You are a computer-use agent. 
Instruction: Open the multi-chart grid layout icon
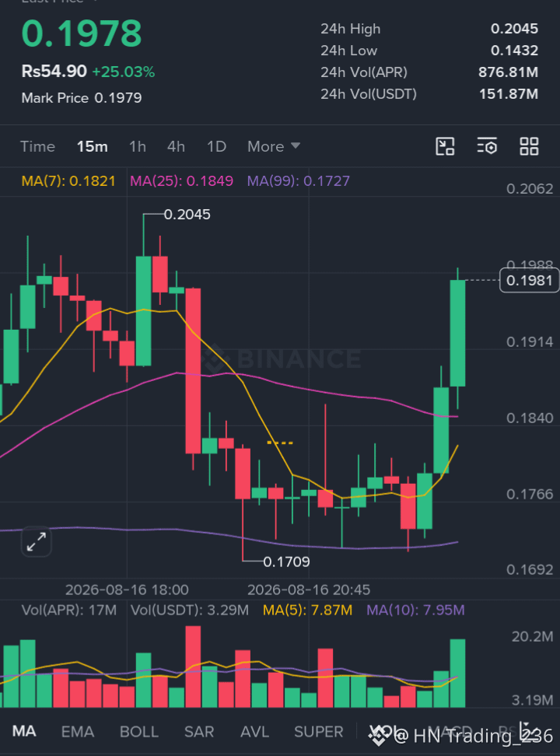[529, 146]
